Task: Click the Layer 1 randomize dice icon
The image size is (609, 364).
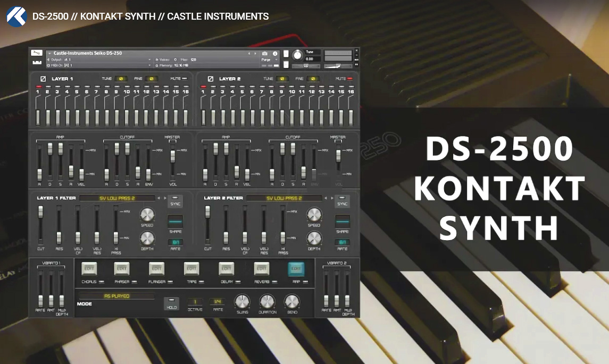Action: tap(43, 79)
